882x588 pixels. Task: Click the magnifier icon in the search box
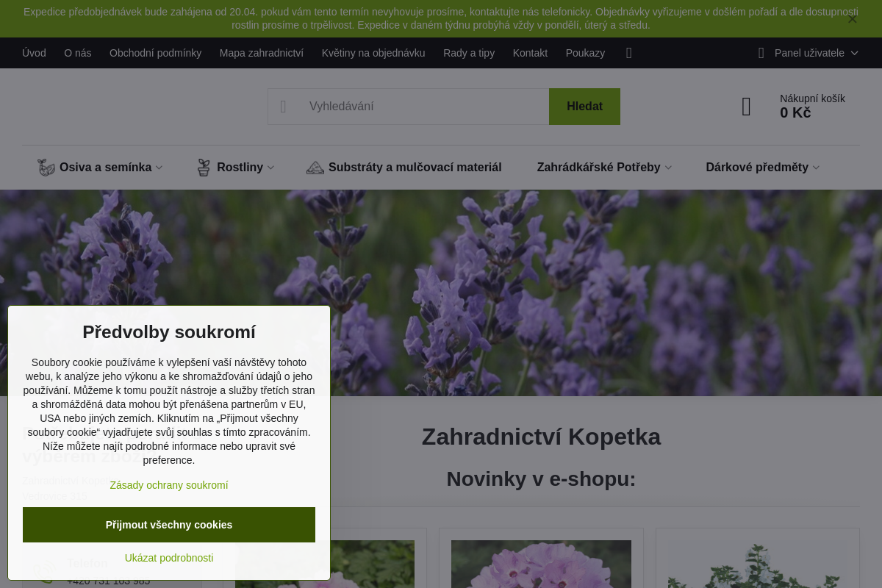coord(283,107)
